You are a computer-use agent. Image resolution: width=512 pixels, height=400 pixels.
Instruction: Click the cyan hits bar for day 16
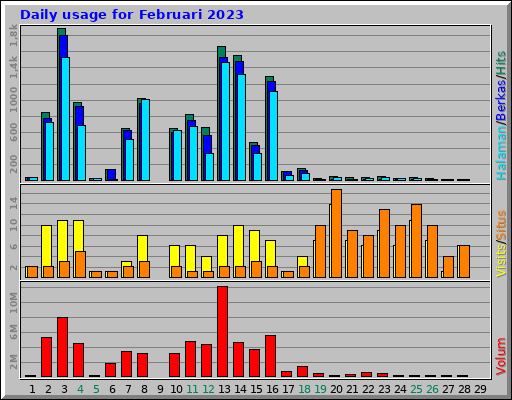(x=274, y=136)
